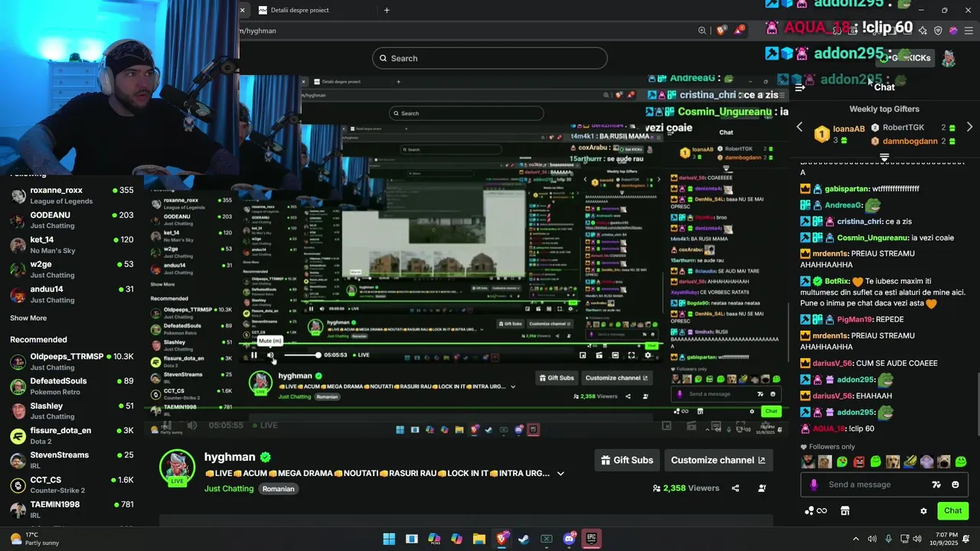Open the Just Chatting category link

click(229, 488)
